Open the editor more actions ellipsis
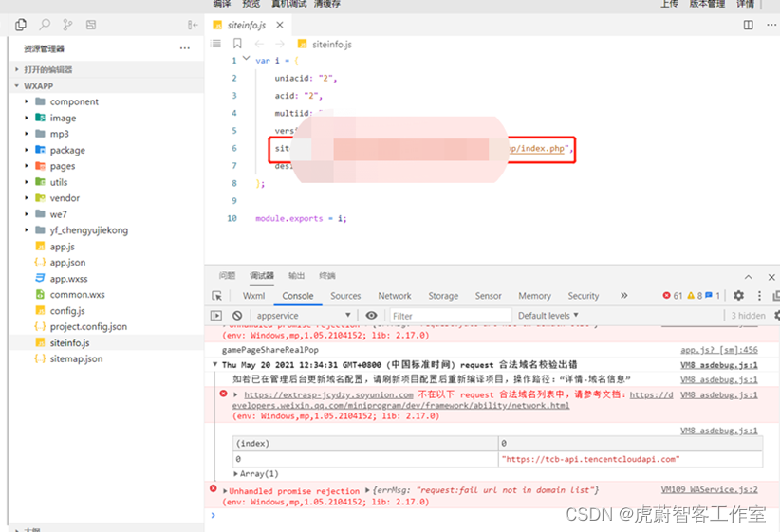This screenshot has height=532, width=780. [771, 25]
